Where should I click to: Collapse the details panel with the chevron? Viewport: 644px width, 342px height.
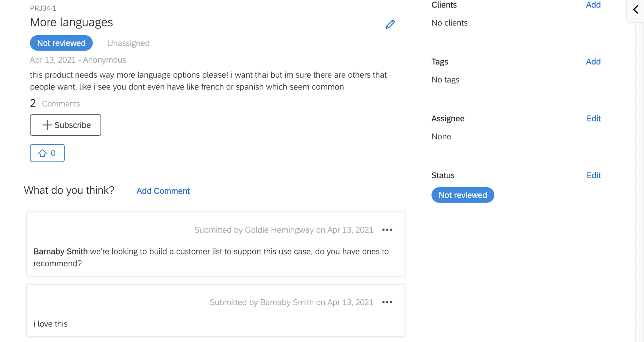[x=635, y=9]
